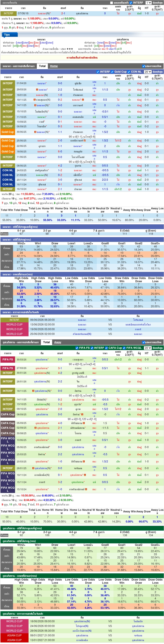
Task: Uncheck แสดงรายละเอียด in the อุซเบกิสถาน results section
Action: (x=144, y=342)
